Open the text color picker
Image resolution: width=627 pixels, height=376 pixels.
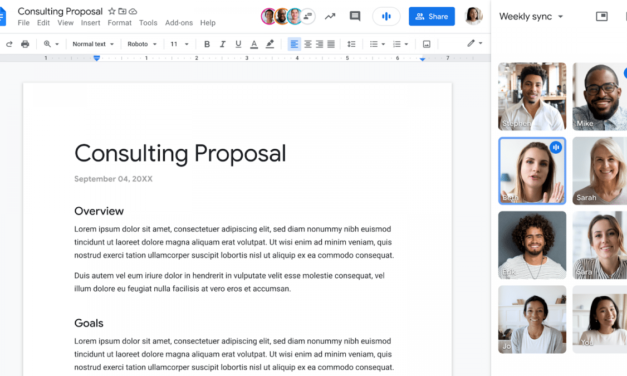coord(254,44)
